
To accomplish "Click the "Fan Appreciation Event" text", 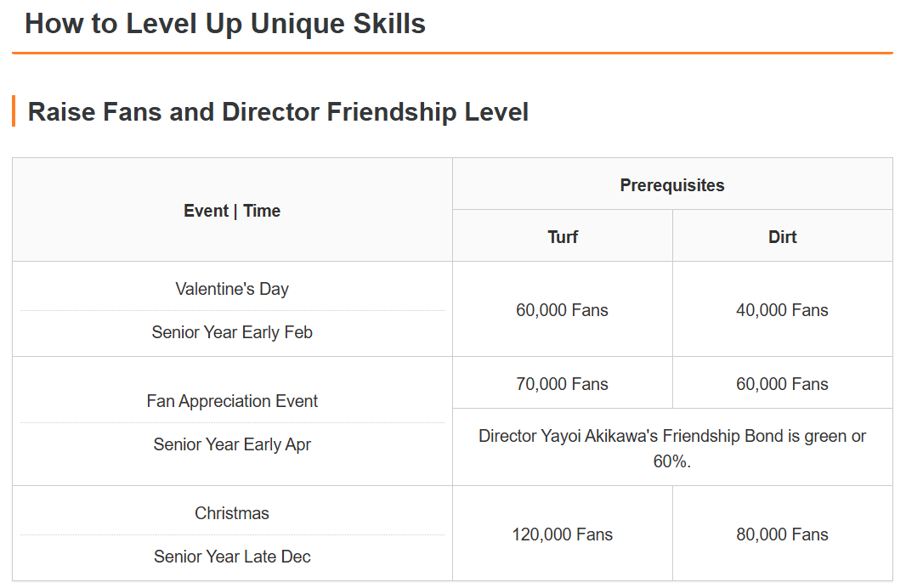I will [x=232, y=401].
